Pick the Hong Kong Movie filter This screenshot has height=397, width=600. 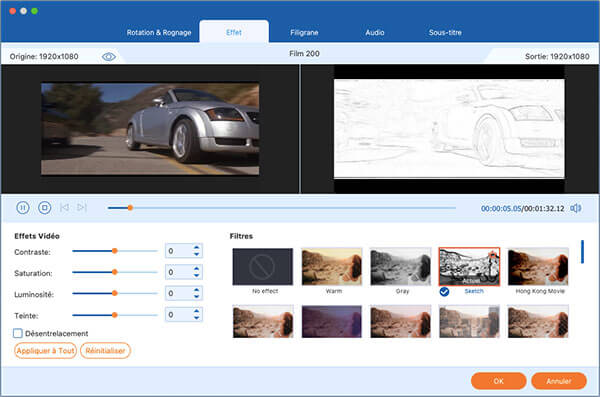[x=538, y=266]
